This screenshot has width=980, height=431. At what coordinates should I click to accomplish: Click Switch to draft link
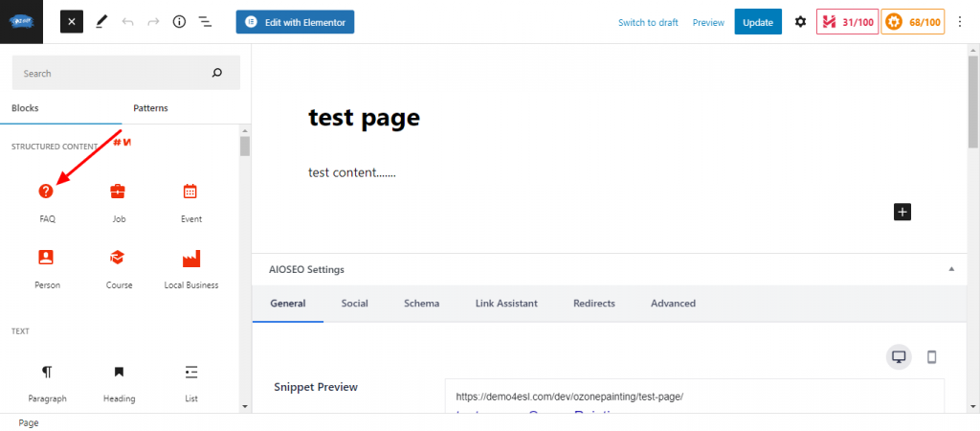[648, 23]
